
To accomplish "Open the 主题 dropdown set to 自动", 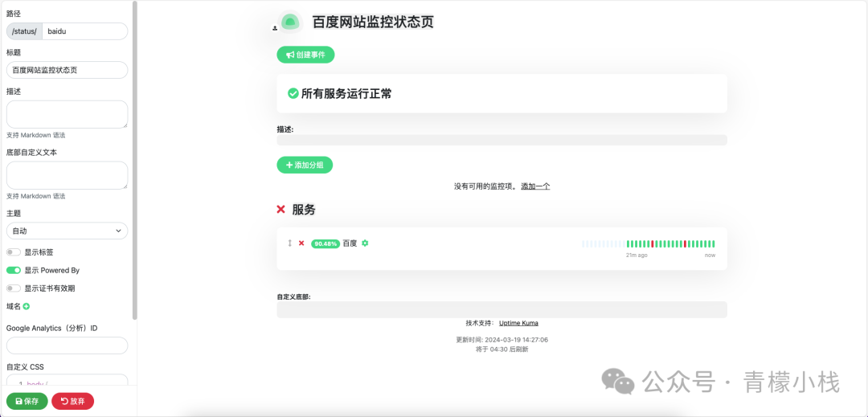I will point(67,231).
